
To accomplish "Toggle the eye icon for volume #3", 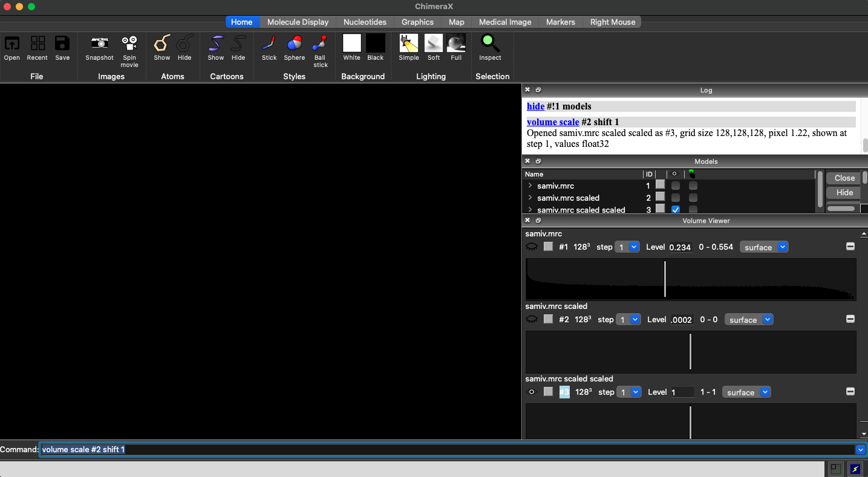I will 532,392.
